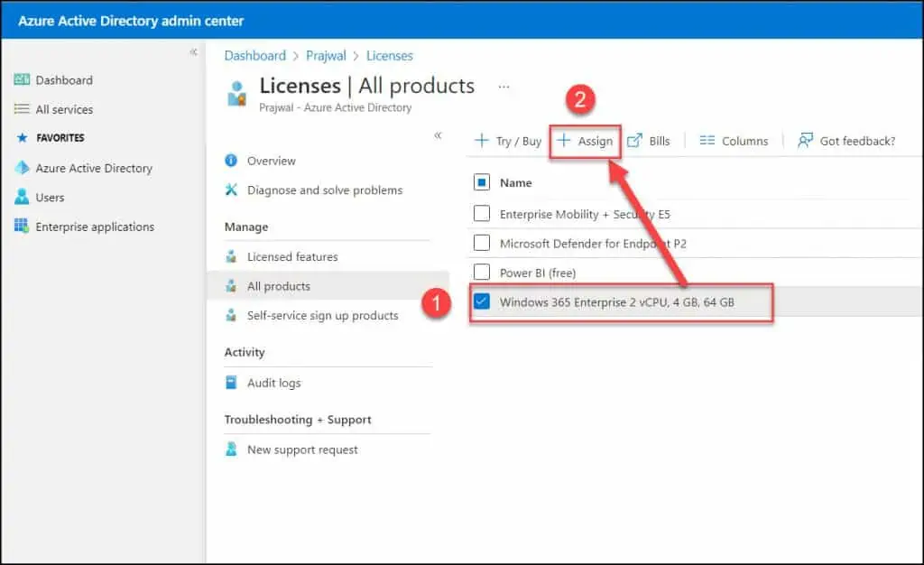Click the Licenses page header icon
The width and height of the screenshot is (924, 565).
[237, 94]
